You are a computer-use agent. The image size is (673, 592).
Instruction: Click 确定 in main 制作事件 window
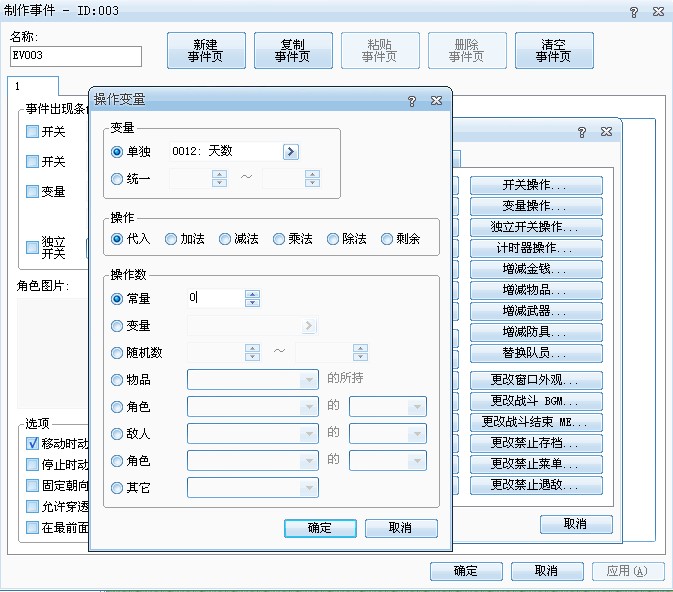pos(466,571)
